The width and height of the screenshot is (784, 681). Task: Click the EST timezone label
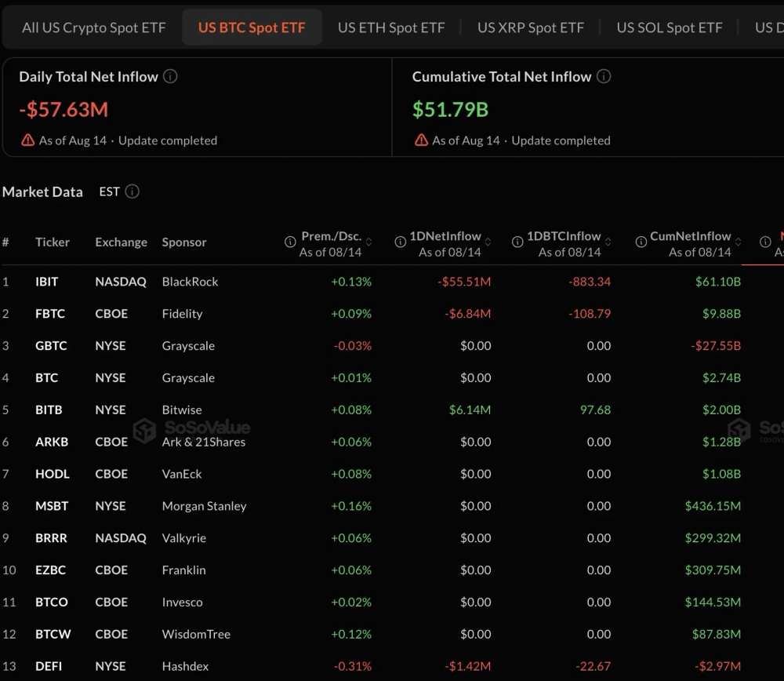pos(109,191)
